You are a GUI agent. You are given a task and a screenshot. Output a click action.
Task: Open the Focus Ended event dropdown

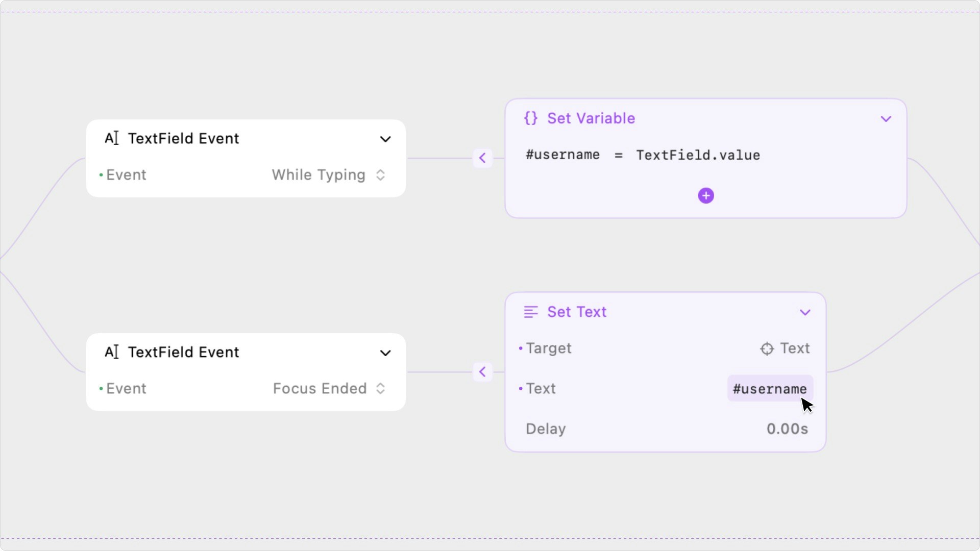coord(329,389)
